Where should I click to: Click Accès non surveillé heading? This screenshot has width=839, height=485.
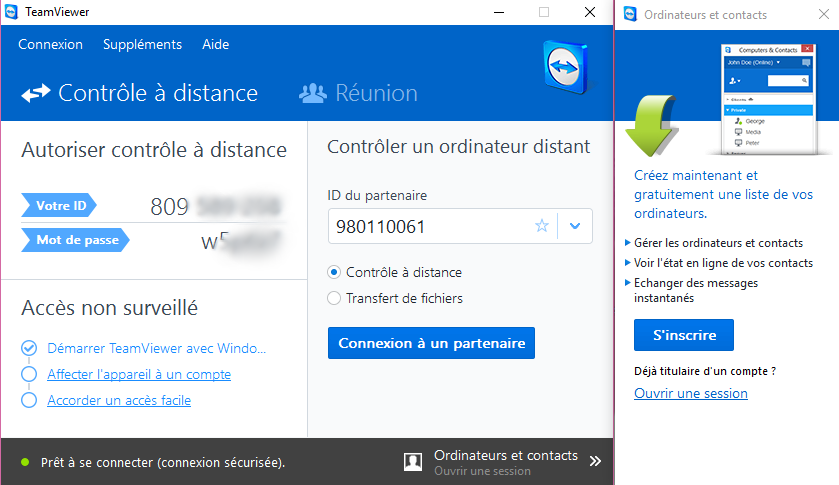[110, 308]
